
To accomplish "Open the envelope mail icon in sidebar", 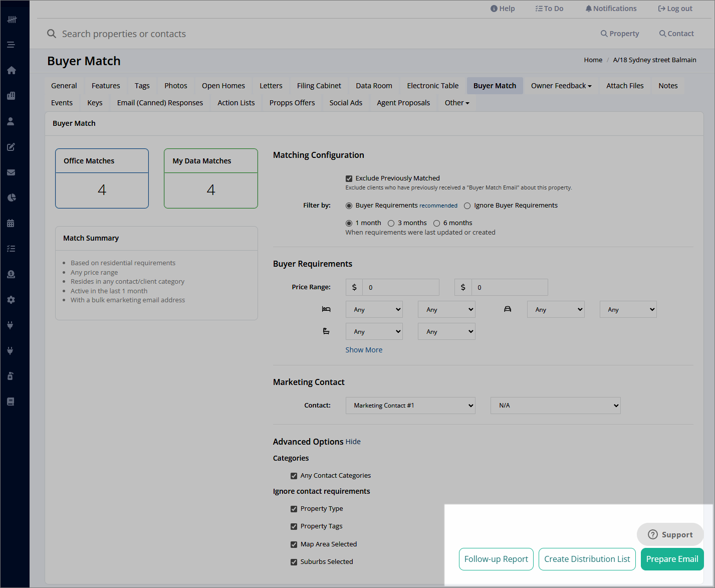I will pos(11,172).
